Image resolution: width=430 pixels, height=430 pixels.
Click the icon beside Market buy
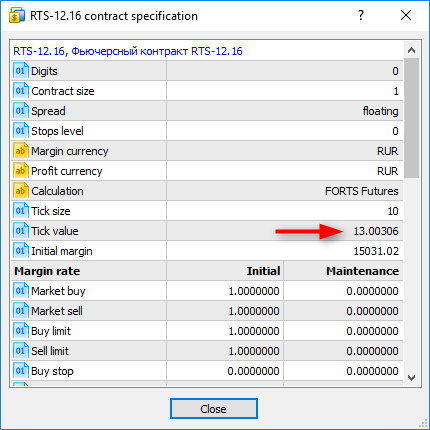pos(21,291)
